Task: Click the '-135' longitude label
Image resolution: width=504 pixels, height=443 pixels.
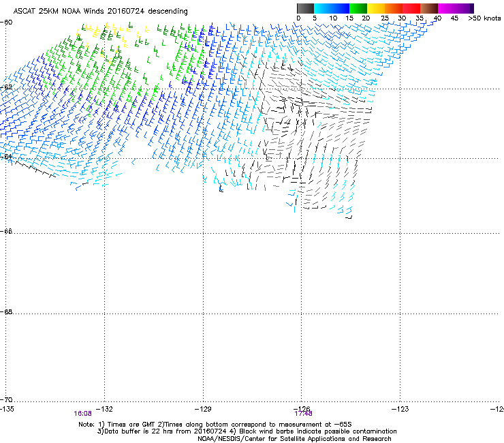Action: [x=7, y=409]
